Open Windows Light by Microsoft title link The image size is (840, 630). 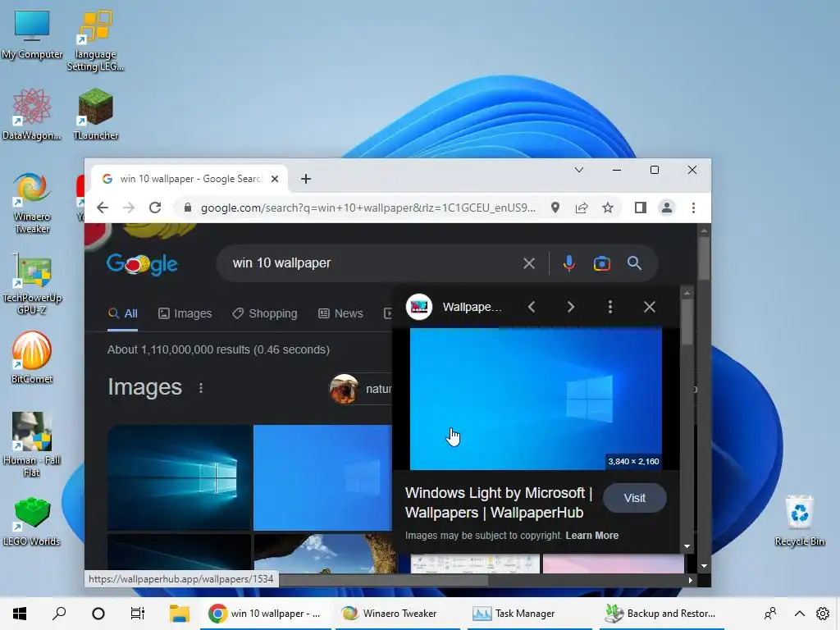[x=499, y=503]
